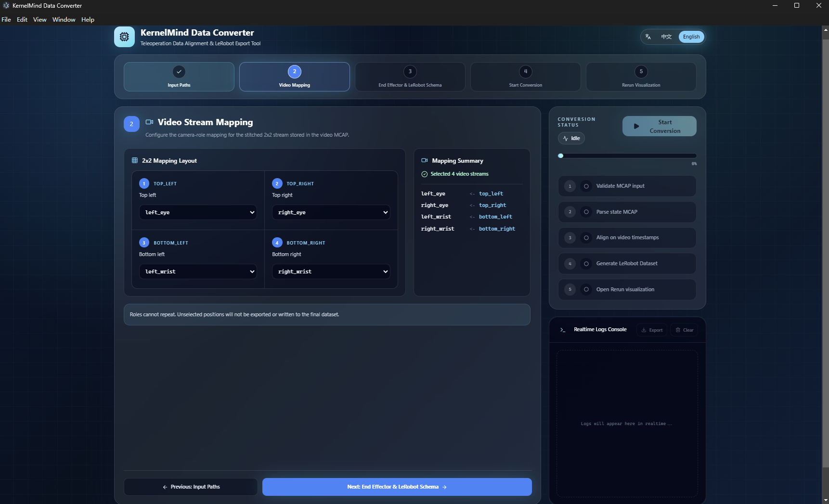
Task: Switch language to 中文
Action: point(666,37)
